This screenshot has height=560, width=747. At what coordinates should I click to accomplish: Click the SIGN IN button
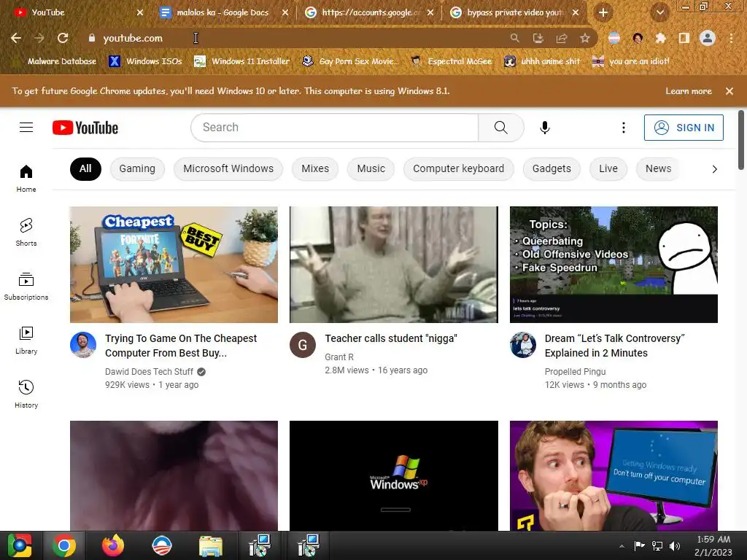[684, 128]
